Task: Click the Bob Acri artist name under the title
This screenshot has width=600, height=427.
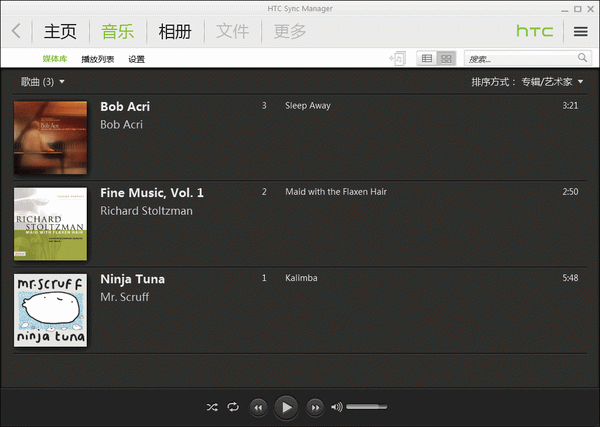Action: pyautogui.click(x=121, y=124)
